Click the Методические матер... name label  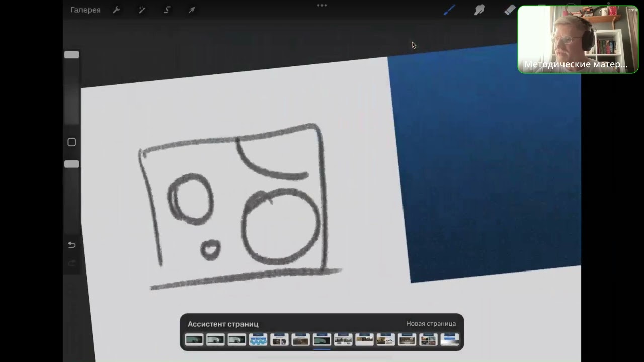[576, 64]
